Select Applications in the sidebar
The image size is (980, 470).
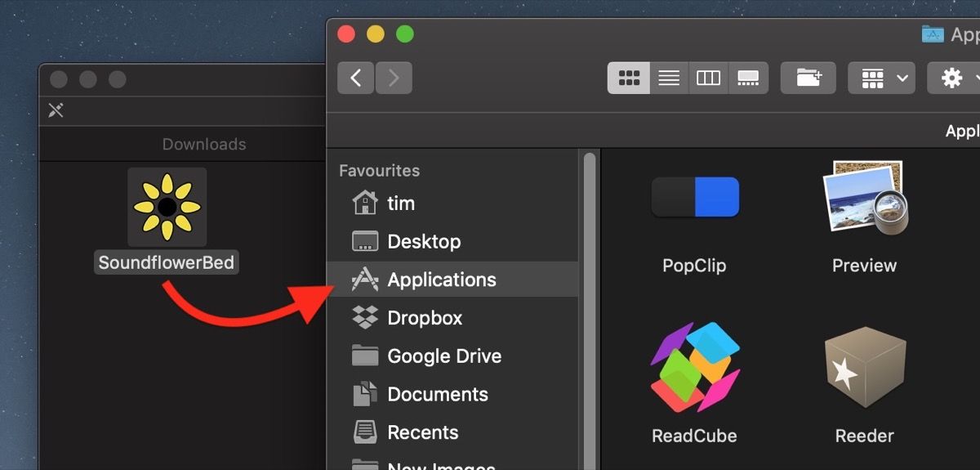[441, 280]
